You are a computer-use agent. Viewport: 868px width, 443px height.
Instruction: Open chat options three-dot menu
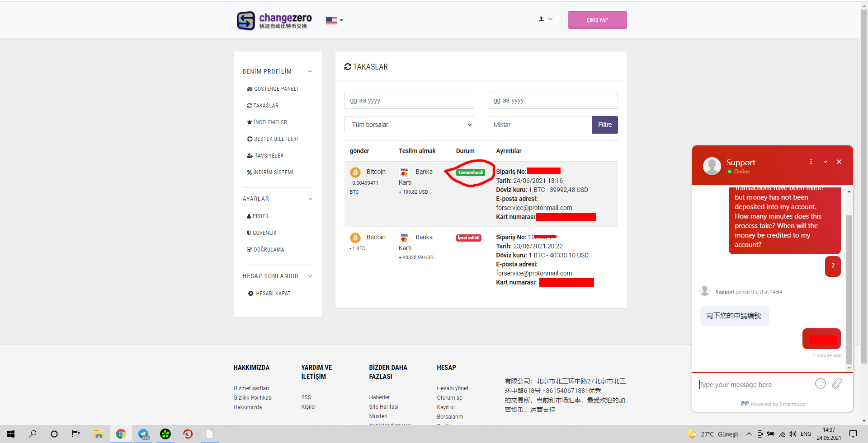[x=811, y=162]
